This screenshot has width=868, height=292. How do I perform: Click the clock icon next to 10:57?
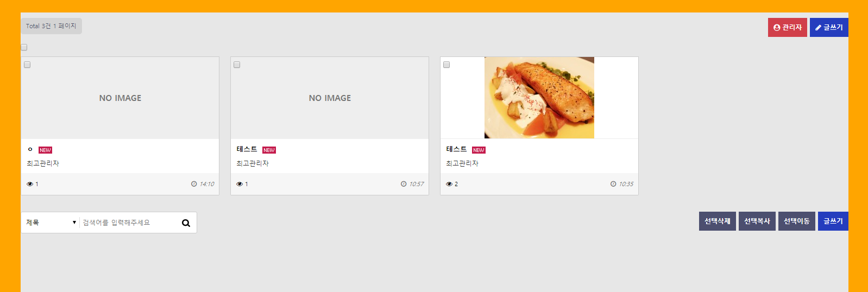404,184
